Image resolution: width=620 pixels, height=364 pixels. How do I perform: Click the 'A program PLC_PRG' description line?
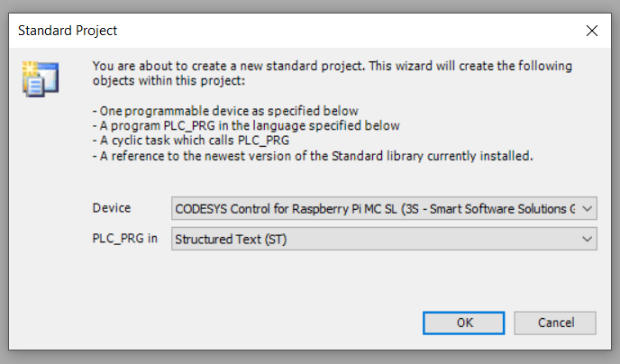[x=246, y=126]
